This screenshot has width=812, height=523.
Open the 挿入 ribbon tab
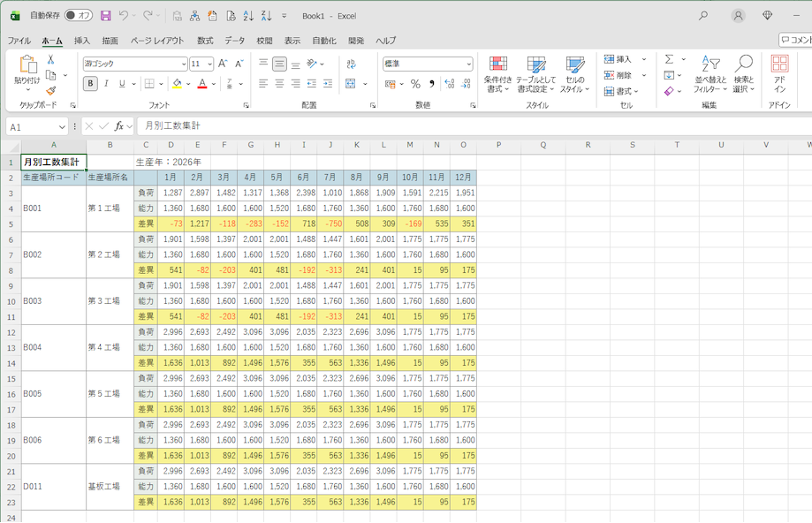(x=82, y=41)
